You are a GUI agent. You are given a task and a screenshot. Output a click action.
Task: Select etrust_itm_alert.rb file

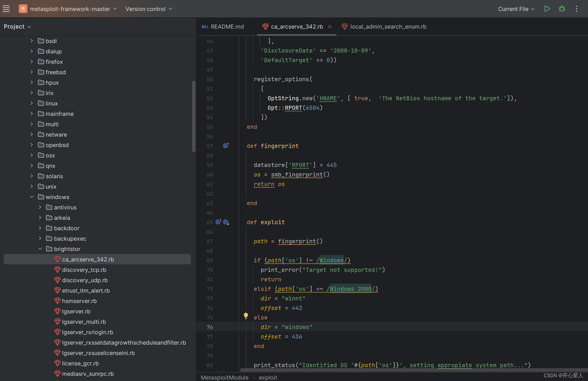point(86,290)
